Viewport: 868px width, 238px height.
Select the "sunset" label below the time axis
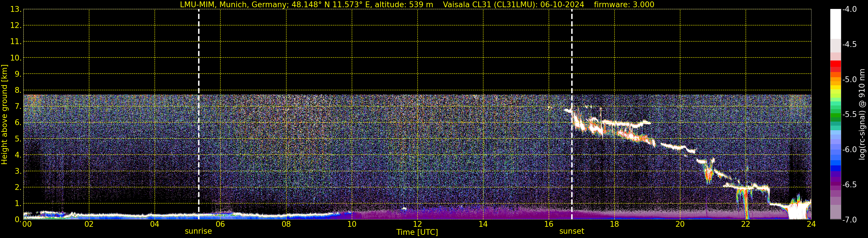(x=572, y=231)
